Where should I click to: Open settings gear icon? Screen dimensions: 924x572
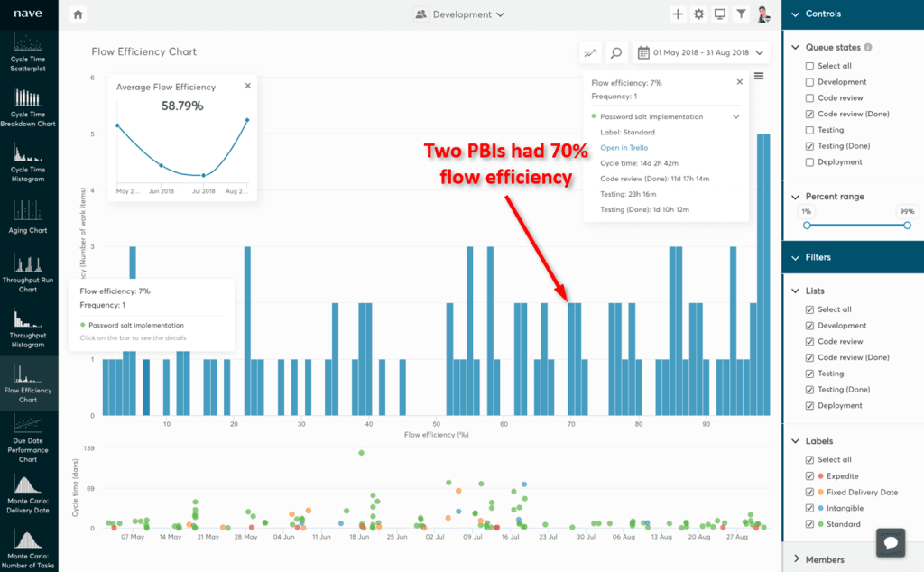pos(698,14)
